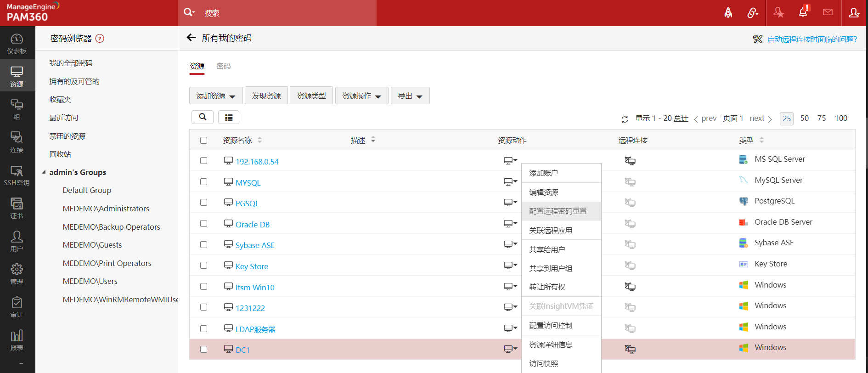Image resolution: width=868 pixels, height=373 pixels.
Task: Open remote connection for 192.168.0.54
Action: (x=630, y=161)
